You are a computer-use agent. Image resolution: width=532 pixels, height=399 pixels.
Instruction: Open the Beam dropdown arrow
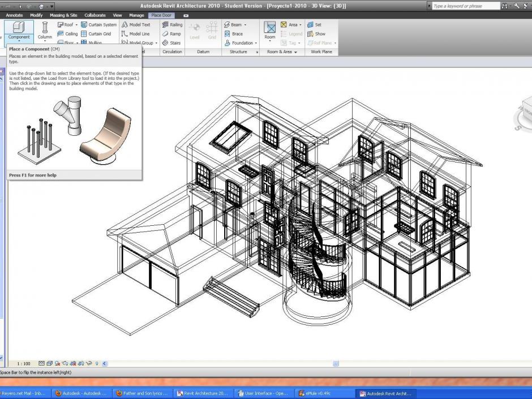(x=245, y=25)
